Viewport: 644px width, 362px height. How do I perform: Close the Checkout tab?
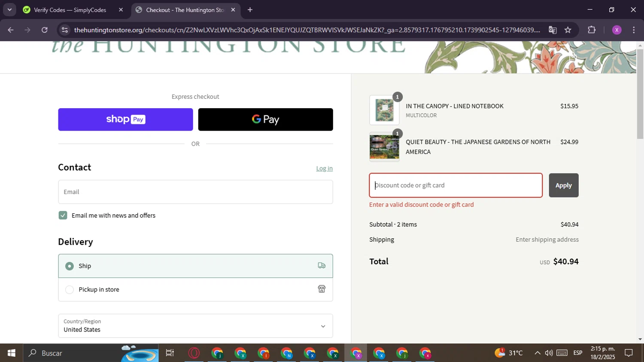tap(233, 10)
